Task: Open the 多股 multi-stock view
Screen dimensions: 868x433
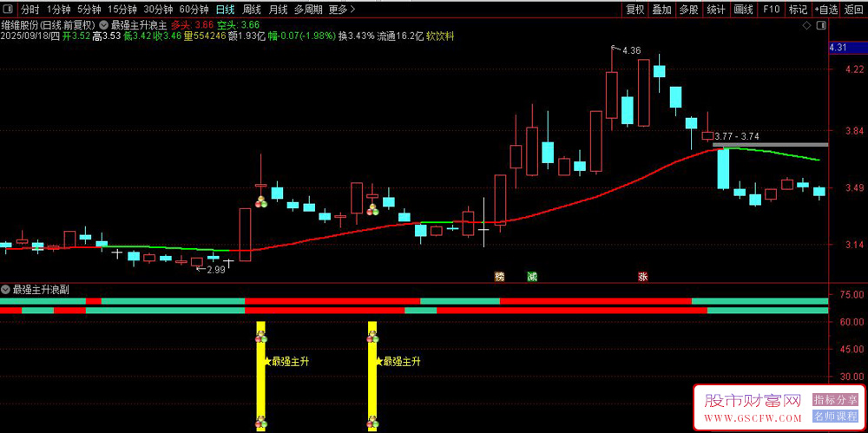Action: pyautogui.click(x=688, y=10)
